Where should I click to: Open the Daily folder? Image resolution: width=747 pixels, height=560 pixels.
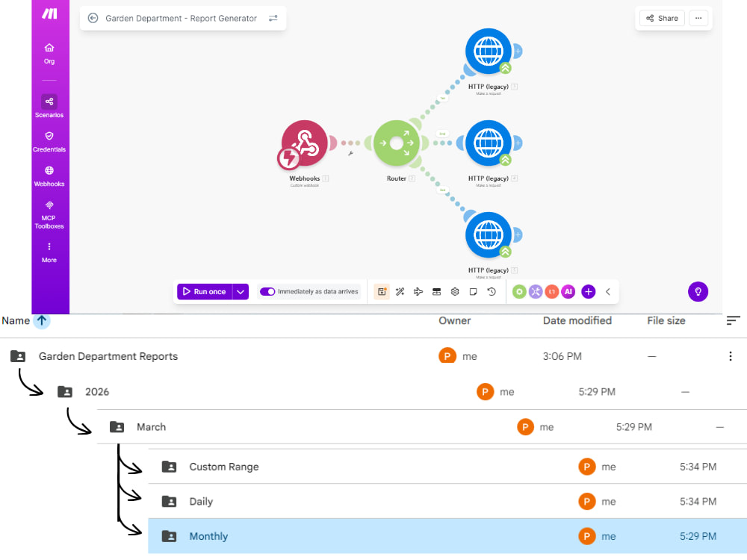pos(201,502)
